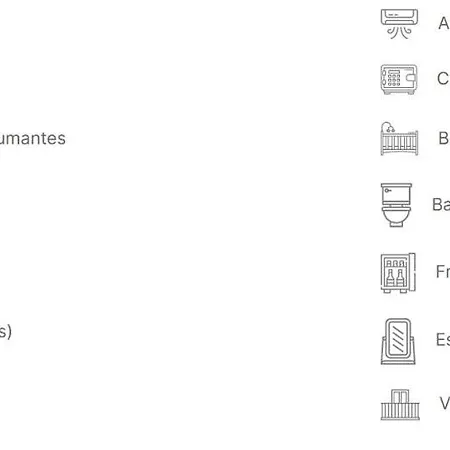Click the balcony railing icon
This screenshot has height=450, width=450.
[400, 404]
